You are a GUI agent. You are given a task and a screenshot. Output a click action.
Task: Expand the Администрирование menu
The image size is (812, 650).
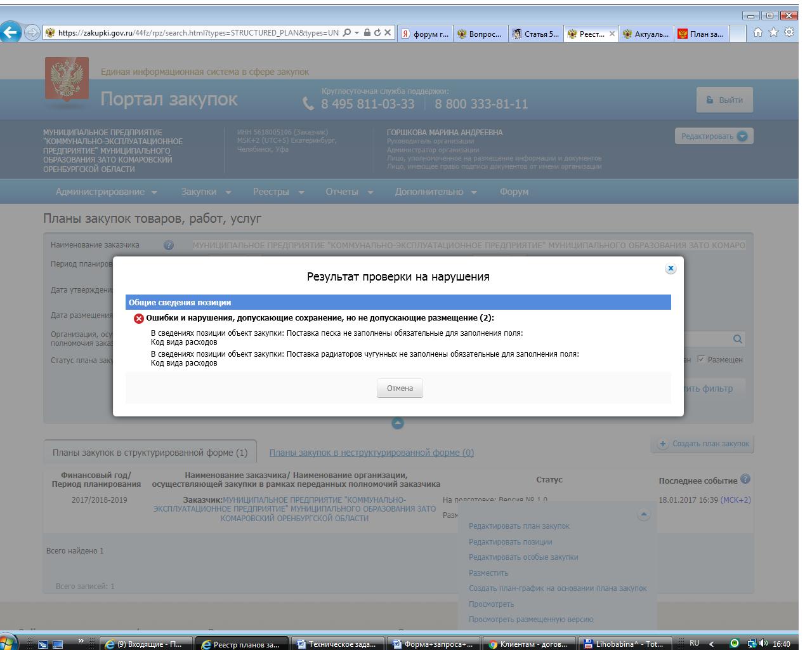click(x=106, y=192)
